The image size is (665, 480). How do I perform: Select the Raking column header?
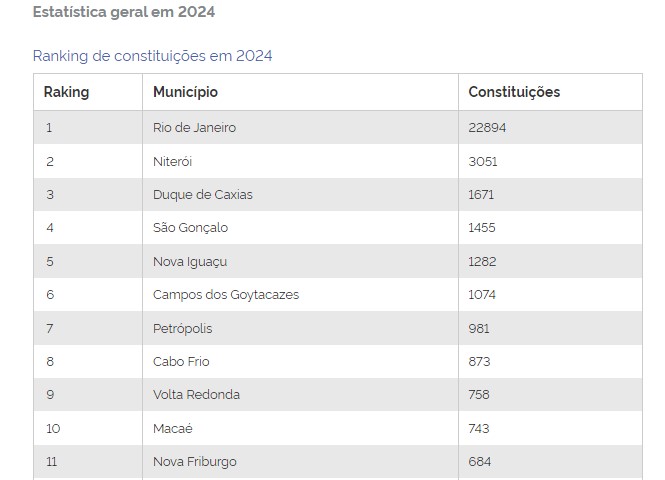tap(88, 92)
